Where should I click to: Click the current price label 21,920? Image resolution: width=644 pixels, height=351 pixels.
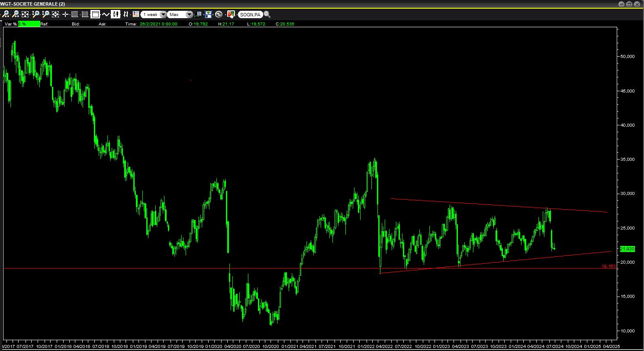[627, 249]
